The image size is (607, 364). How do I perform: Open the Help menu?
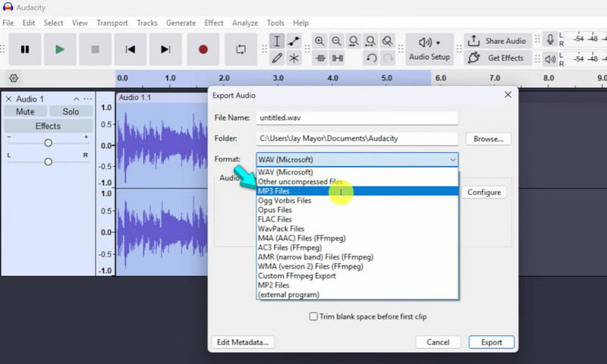point(300,23)
